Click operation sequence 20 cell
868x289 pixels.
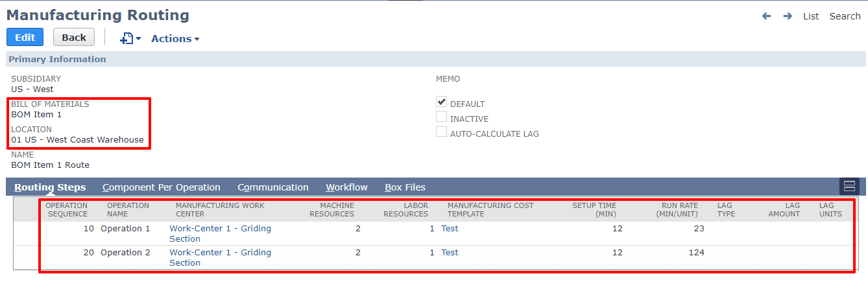coord(88,252)
